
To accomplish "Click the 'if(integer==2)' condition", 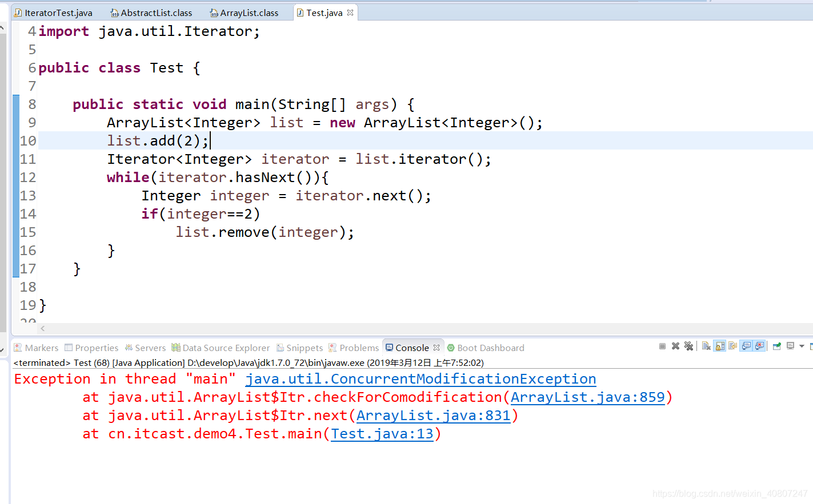I will (201, 214).
